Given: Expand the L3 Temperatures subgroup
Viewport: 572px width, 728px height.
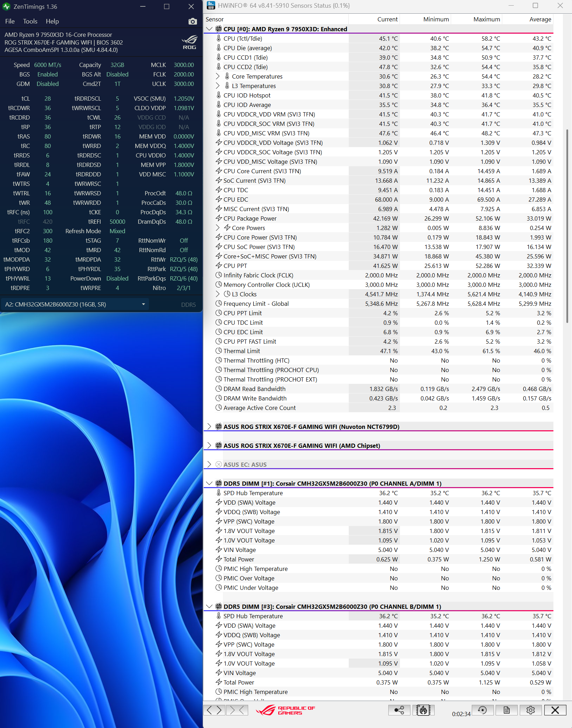Looking at the screenshot, I should (x=218, y=86).
